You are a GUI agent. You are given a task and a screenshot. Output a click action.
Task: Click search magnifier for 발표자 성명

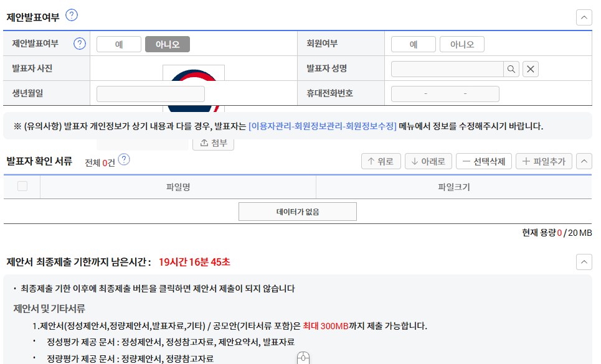(511, 69)
